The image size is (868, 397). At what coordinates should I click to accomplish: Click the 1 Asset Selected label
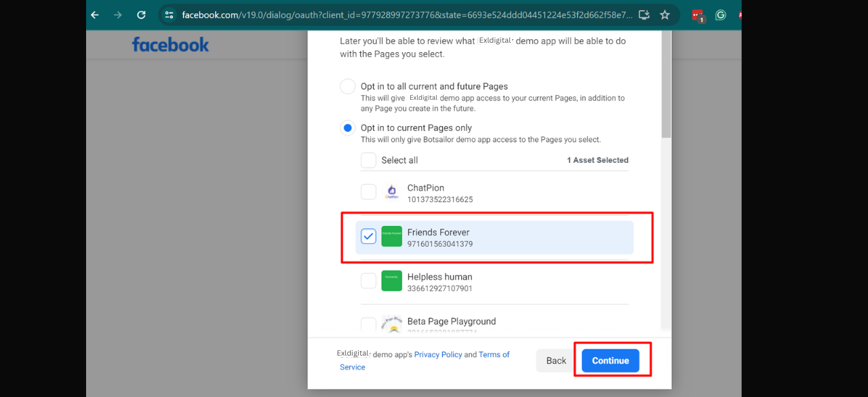pyautogui.click(x=597, y=160)
